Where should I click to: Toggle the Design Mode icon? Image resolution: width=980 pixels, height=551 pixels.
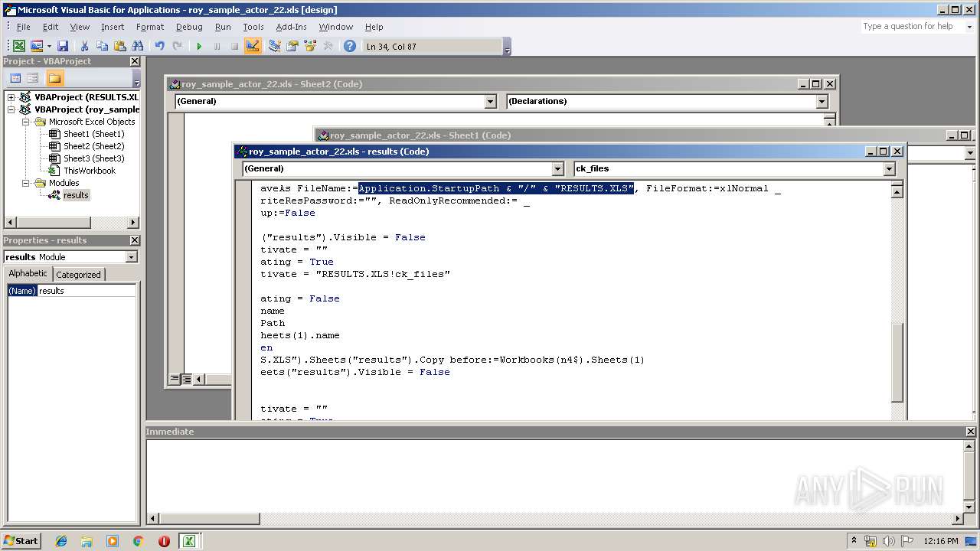pyautogui.click(x=253, y=46)
